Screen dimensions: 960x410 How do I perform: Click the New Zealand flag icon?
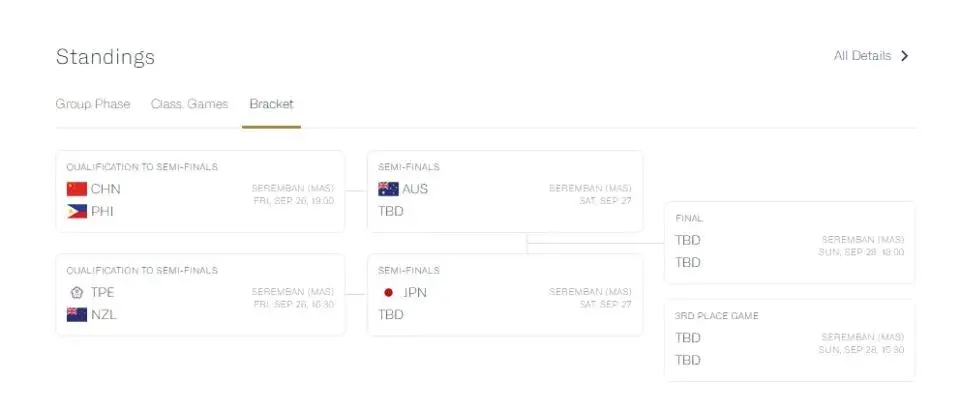(77, 314)
